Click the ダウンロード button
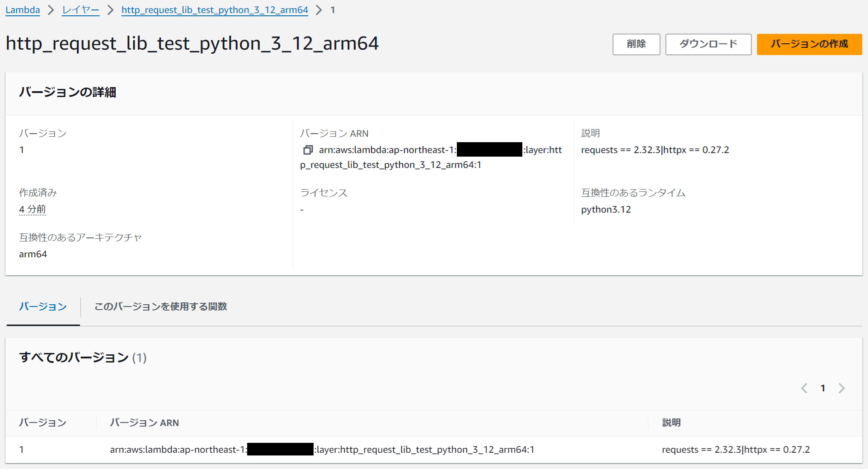The image size is (868, 469). pyautogui.click(x=708, y=44)
